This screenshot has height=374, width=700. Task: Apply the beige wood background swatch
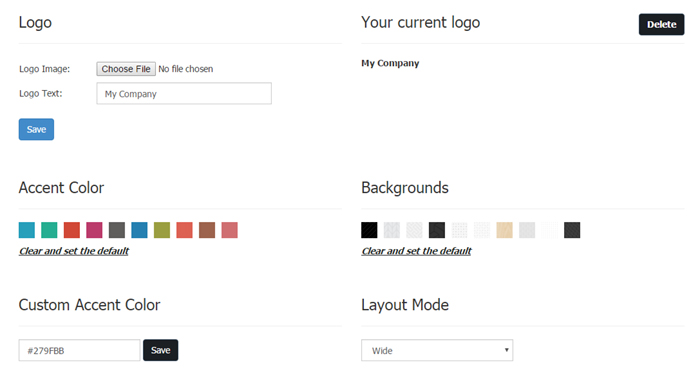tap(504, 230)
